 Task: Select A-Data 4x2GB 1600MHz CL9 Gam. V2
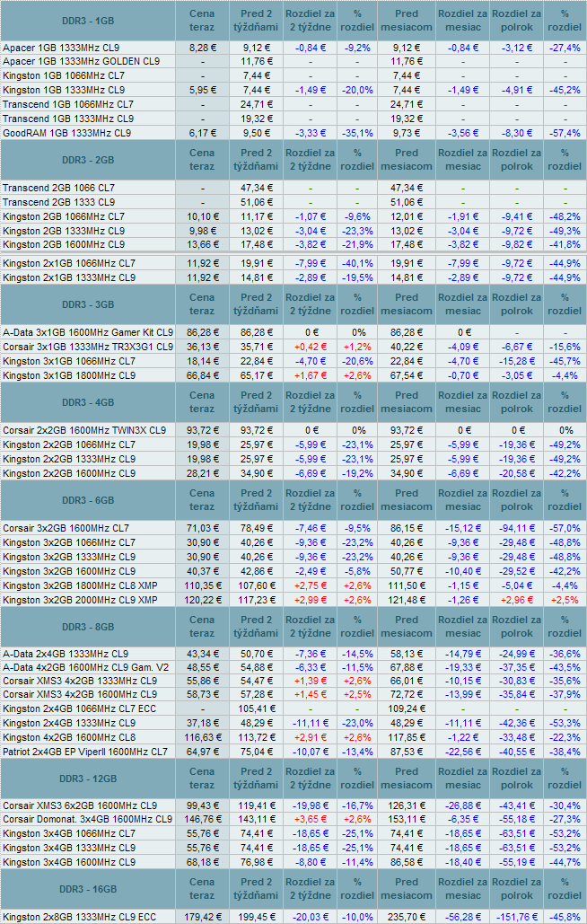point(86,668)
